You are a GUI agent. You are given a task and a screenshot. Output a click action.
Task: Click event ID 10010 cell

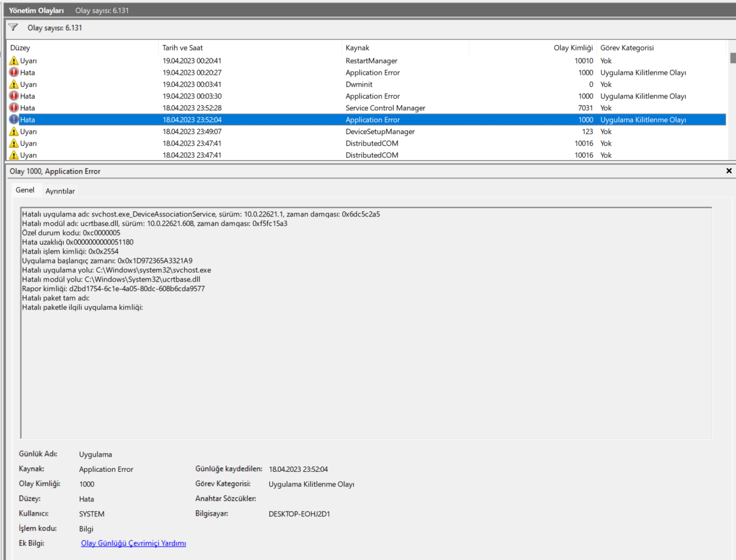(x=584, y=61)
